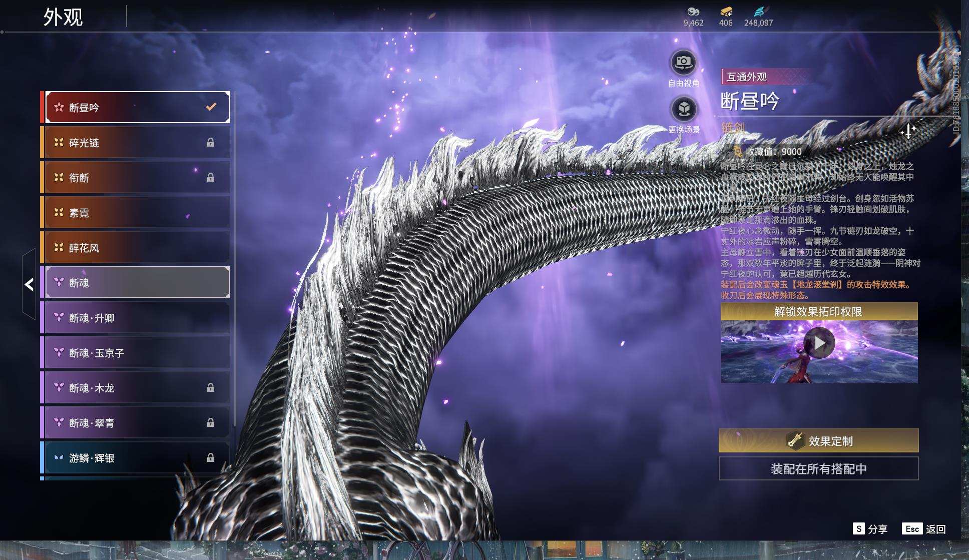Viewport: 969px width, 560px height.
Task: Click the rarity icon beside 断魂·翠青
Action: pos(59,422)
